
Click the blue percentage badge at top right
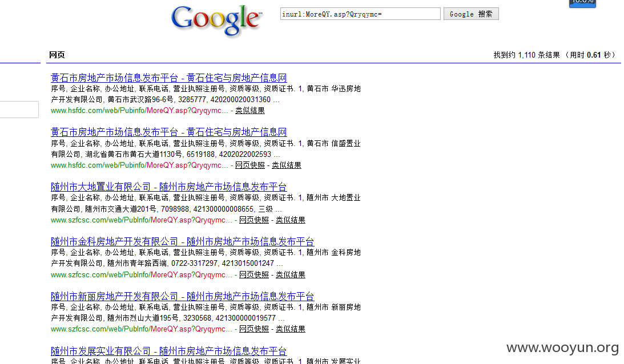582,3
